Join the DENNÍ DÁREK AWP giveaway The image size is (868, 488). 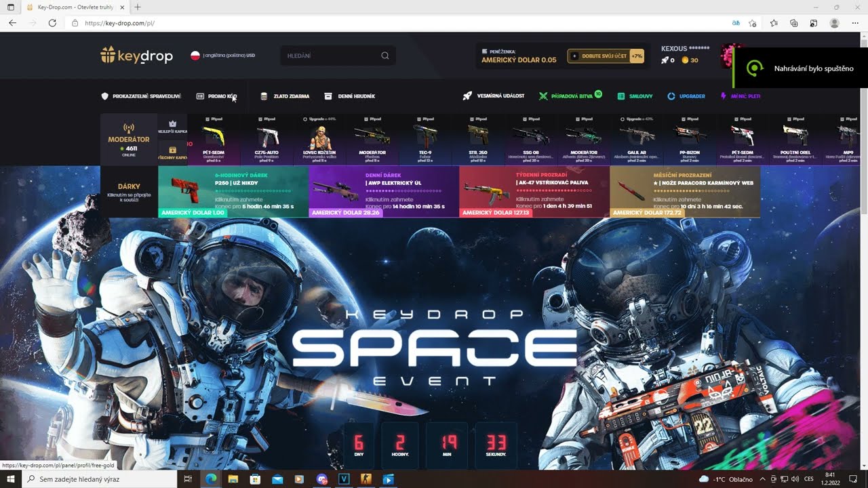coord(384,192)
